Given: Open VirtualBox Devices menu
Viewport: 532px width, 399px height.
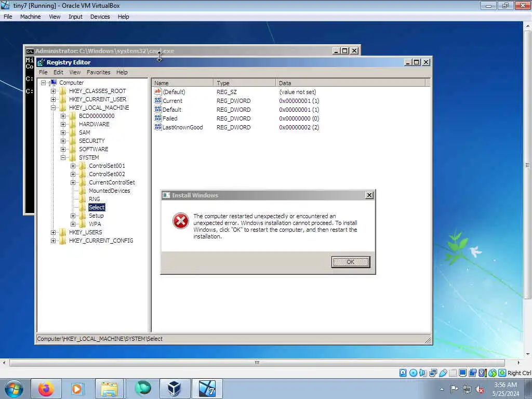Looking at the screenshot, I should [100, 17].
